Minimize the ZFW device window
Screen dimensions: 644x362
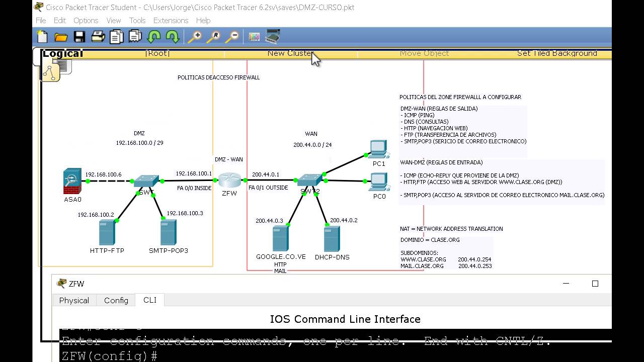pyautogui.click(x=566, y=284)
